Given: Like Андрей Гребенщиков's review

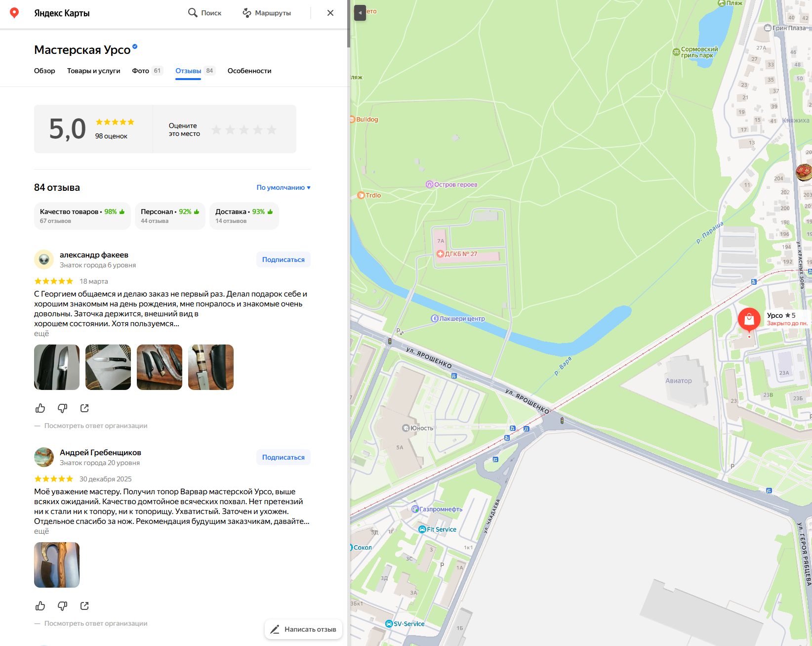Looking at the screenshot, I should [x=41, y=606].
